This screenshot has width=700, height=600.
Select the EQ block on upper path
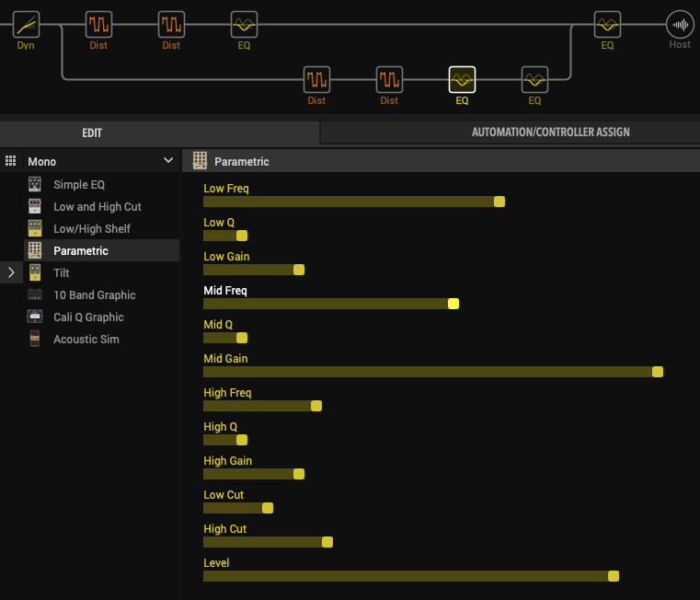click(x=244, y=24)
